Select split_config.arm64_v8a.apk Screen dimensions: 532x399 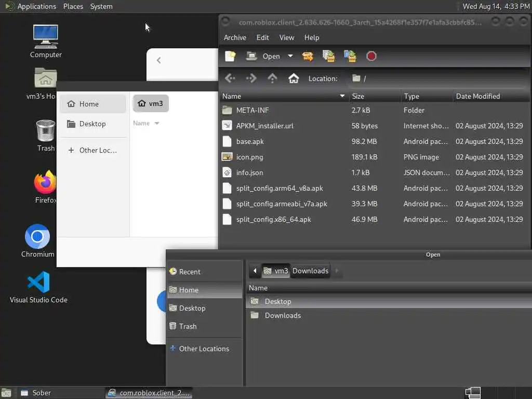[x=375, y=188]
